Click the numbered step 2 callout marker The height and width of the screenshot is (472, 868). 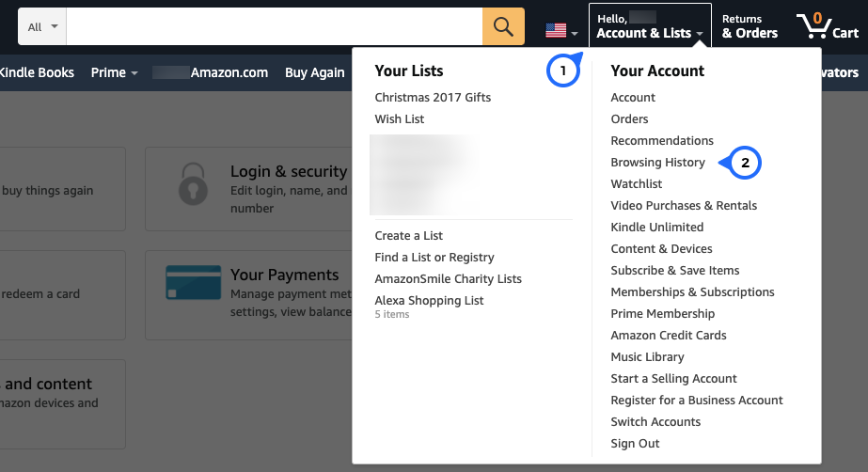click(x=742, y=163)
